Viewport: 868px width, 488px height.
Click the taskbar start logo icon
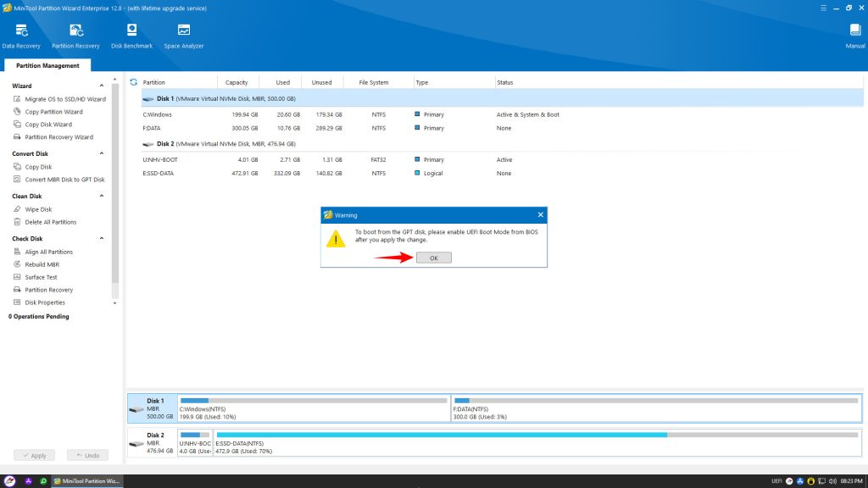pyautogui.click(x=9, y=481)
